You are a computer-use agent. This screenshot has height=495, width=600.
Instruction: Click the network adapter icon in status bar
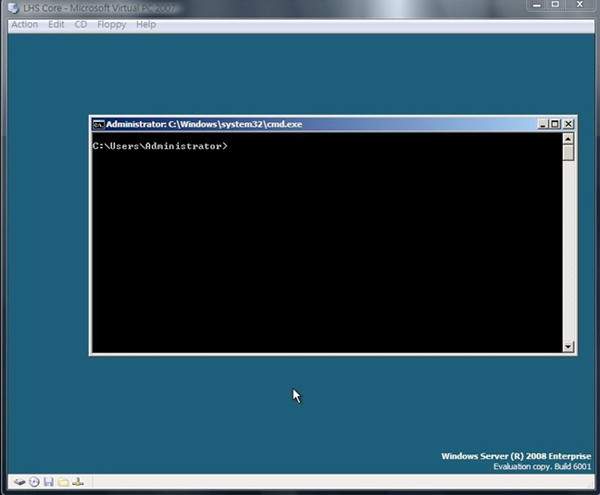(x=77, y=482)
